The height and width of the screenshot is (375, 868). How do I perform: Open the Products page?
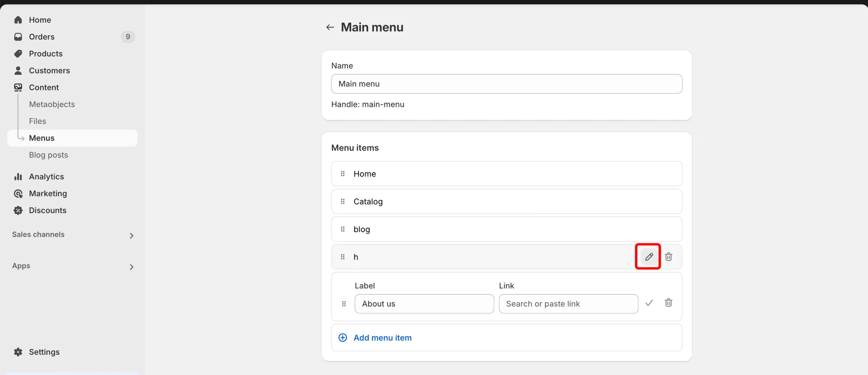(x=46, y=54)
